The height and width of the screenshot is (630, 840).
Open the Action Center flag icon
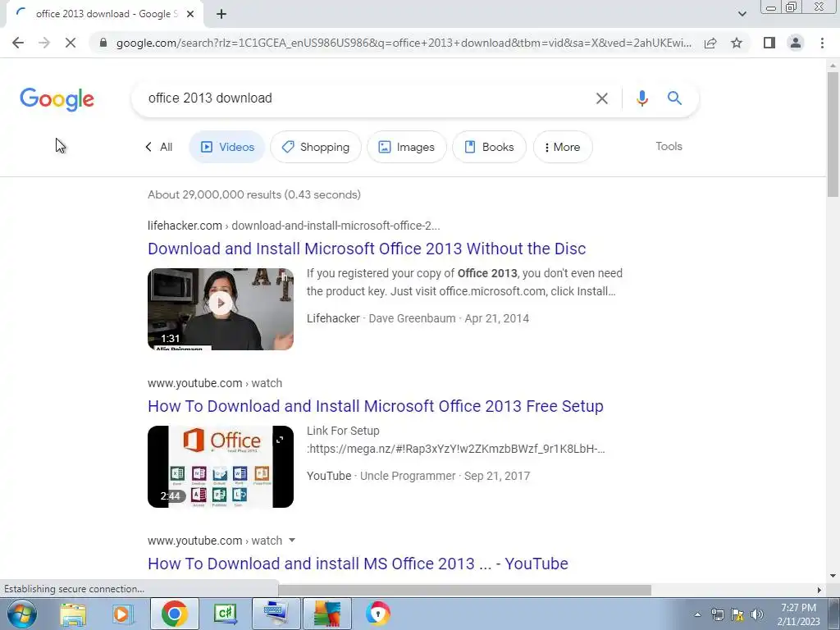click(x=737, y=614)
